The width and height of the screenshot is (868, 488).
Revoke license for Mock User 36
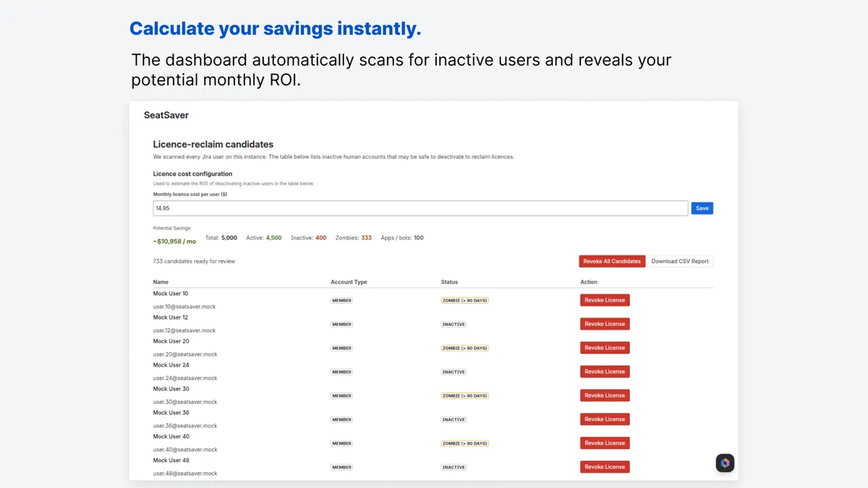pyautogui.click(x=605, y=419)
